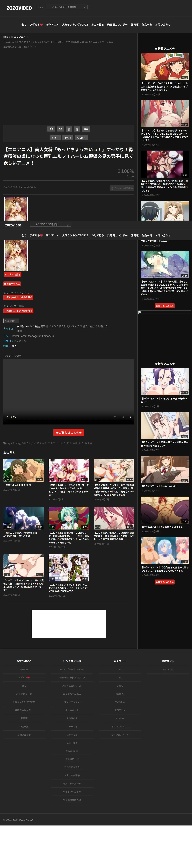Open あとで見る in the top navigation

97,25
